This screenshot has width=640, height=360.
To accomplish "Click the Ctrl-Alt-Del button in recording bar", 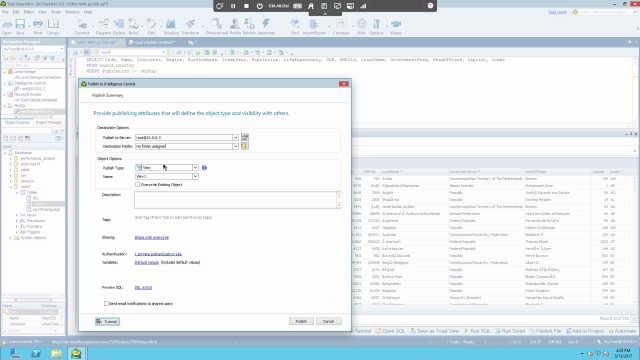I will point(278,6).
